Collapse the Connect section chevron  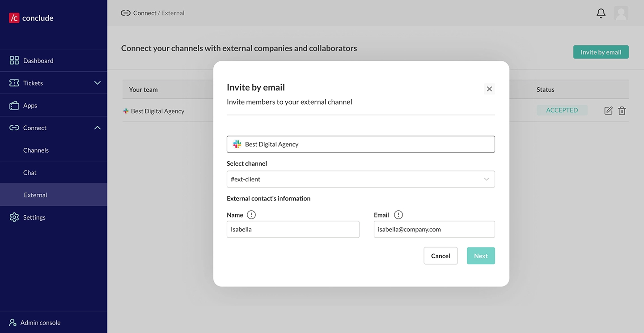(97, 127)
